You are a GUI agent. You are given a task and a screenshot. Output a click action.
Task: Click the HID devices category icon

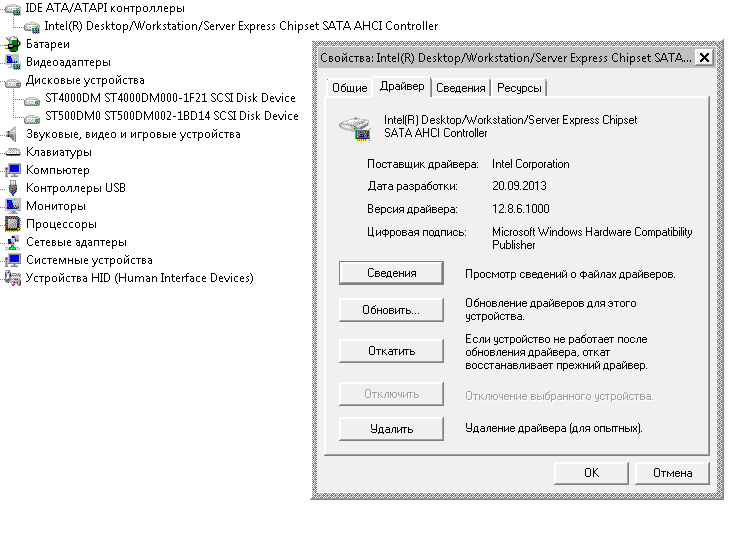[x=13, y=278]
